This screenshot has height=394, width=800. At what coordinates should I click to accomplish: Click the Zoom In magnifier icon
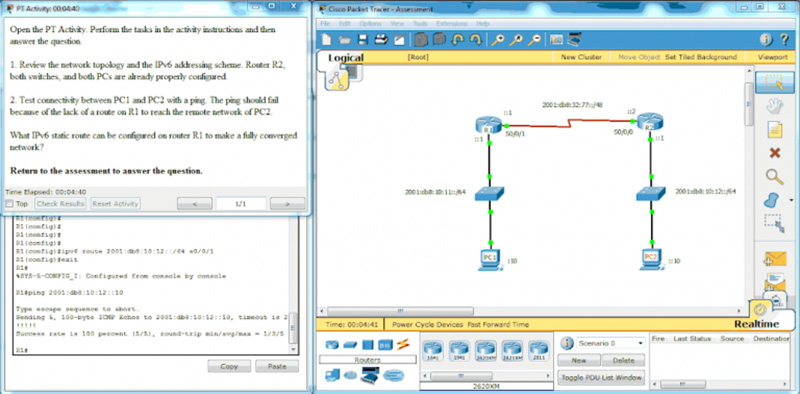(497, 40)
